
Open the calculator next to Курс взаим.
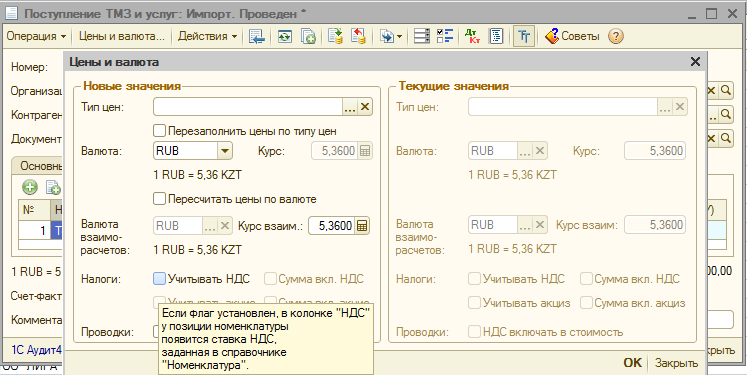click(362, 226)
